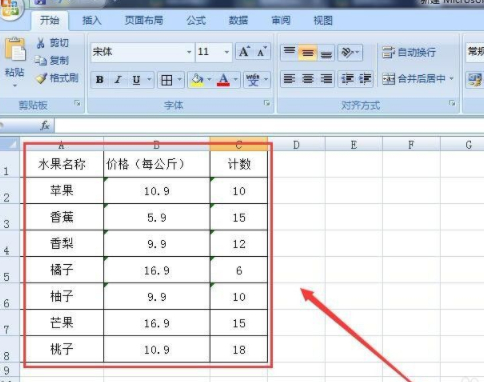Open the 审阅 tab

281,21
